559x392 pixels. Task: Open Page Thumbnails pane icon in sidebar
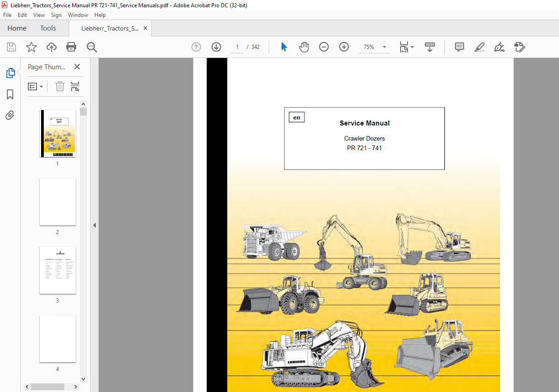click(x=10, y=73)
